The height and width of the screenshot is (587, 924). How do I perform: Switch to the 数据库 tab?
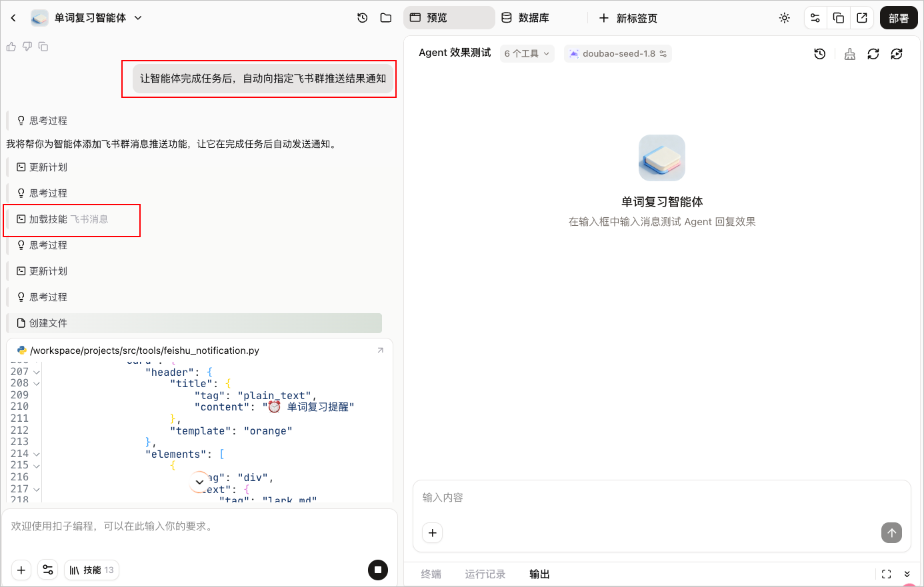[x=525, y=18]
